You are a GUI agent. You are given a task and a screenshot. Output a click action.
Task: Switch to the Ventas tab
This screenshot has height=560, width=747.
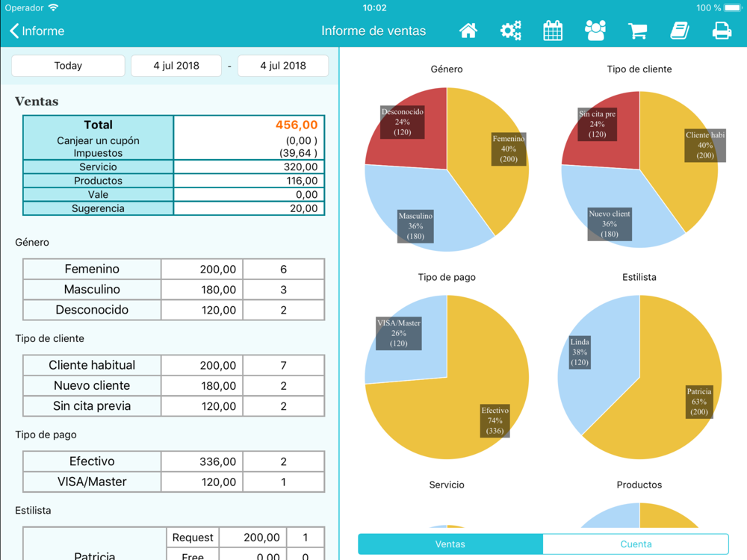point(450,544)
